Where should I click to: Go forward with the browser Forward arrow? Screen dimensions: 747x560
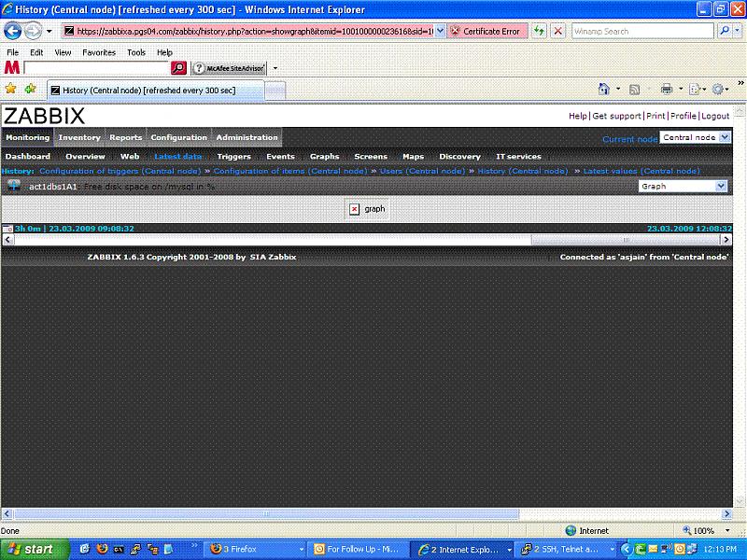click(33, 32)
